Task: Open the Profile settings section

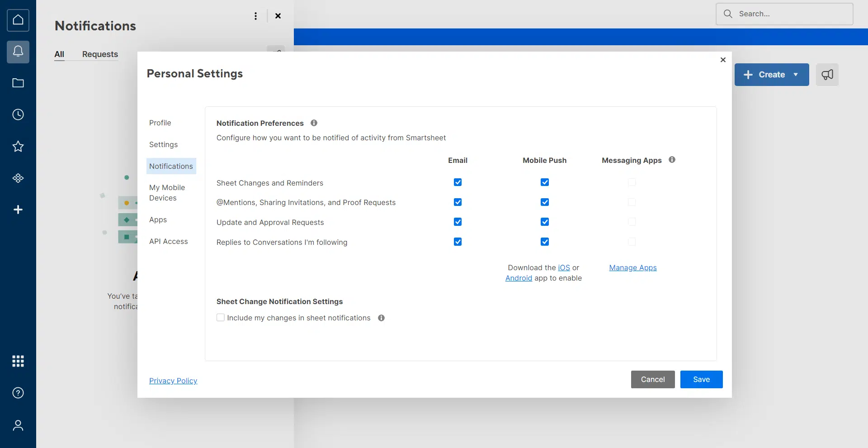Action: 160,123
